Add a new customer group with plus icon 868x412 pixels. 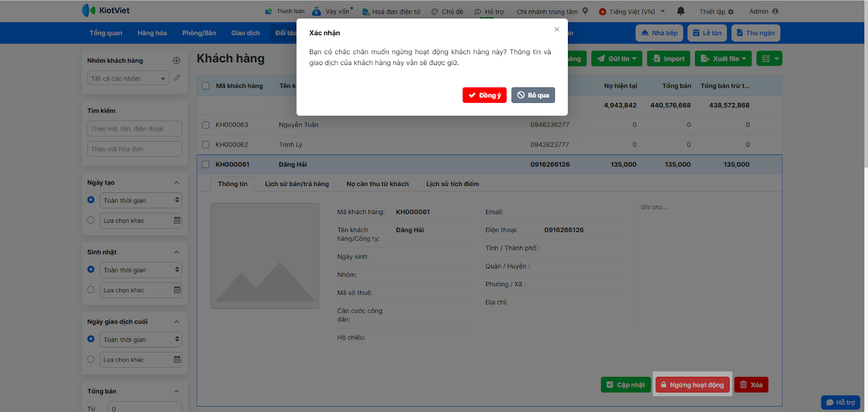[x=176, y=61]
